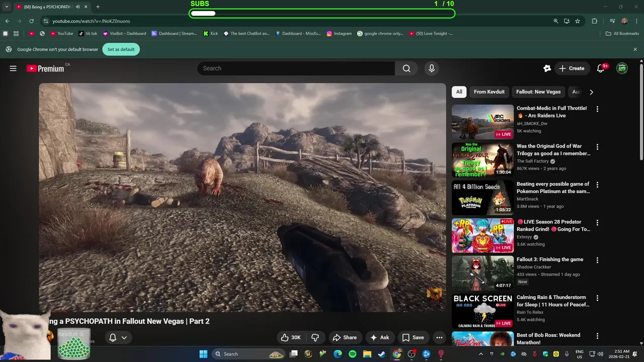Click the Ask button
Screen dimensions: 644x362
point(380,337)
